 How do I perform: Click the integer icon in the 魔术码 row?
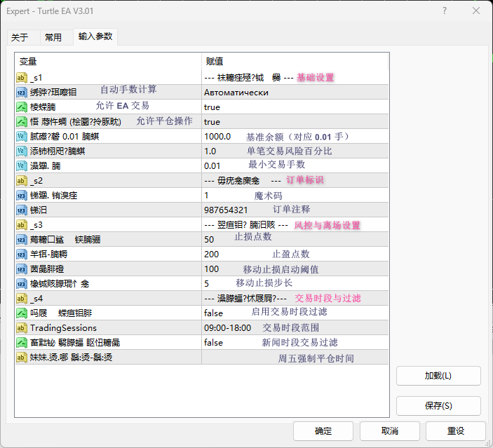click(x=21, y=195)
